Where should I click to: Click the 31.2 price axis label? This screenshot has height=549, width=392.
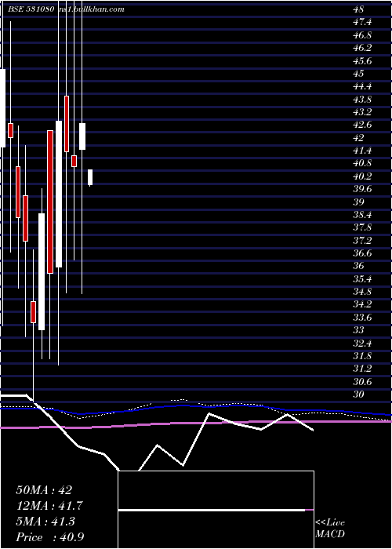pos(362,369)
